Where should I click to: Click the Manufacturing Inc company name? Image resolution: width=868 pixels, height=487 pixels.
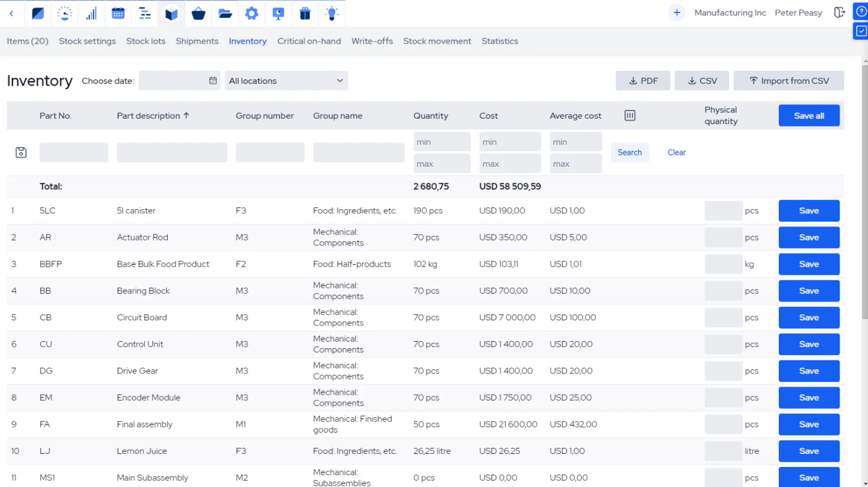tap(730, 12)
